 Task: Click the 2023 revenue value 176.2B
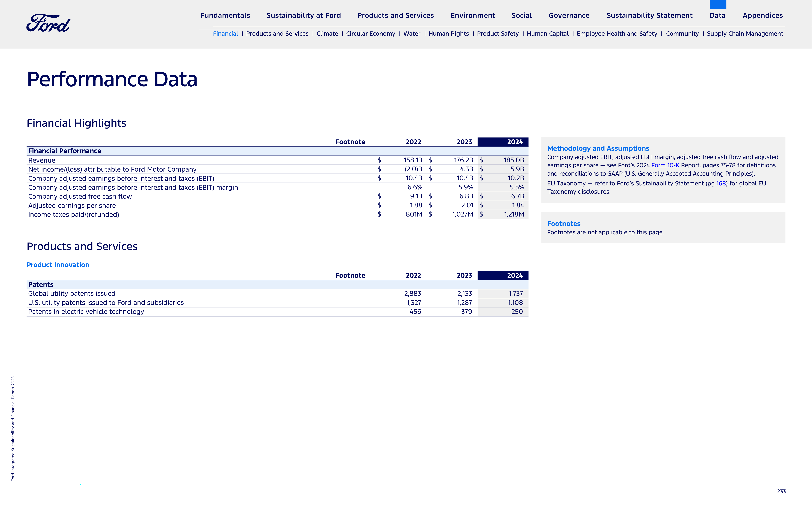click(x=463, y=160)
